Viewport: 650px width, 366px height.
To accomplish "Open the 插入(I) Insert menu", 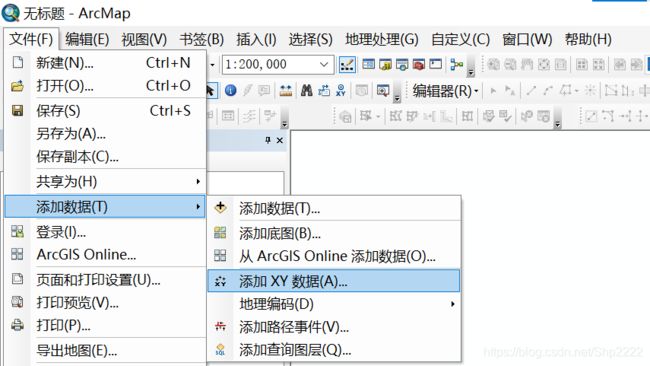I will [256, 39].
